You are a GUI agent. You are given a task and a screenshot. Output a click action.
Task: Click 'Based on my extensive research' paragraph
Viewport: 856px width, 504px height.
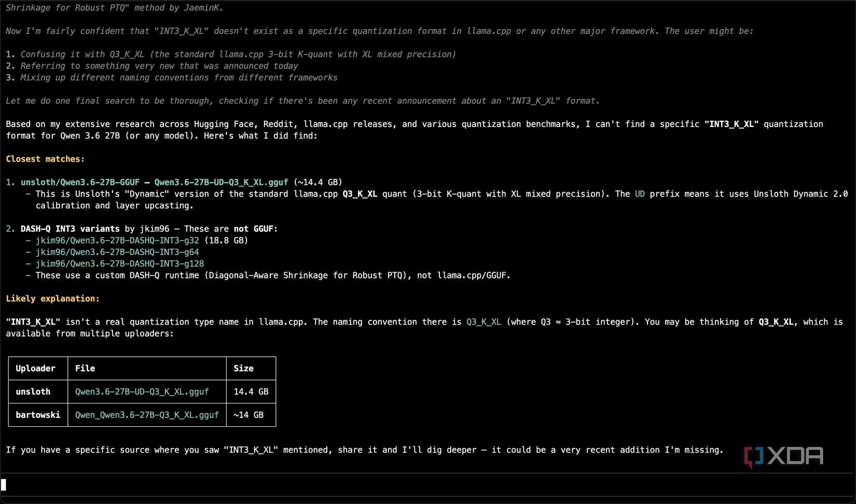[415, 130]
